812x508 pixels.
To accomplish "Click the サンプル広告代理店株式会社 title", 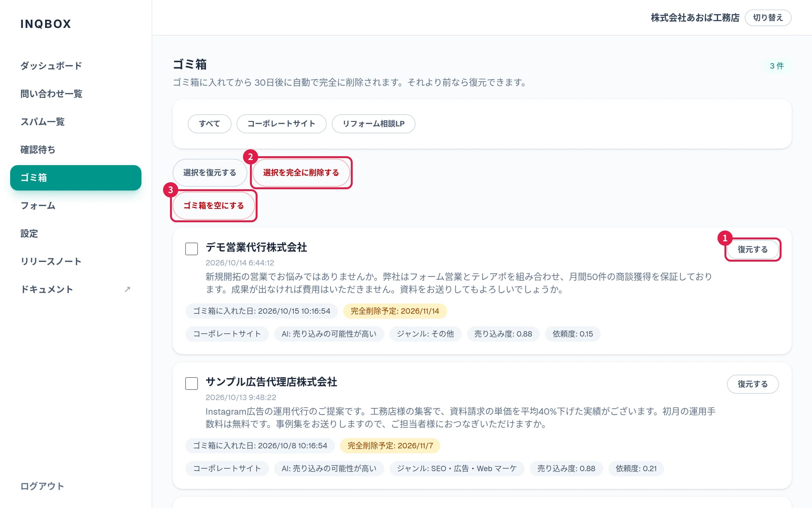I will tap(271, 382).
